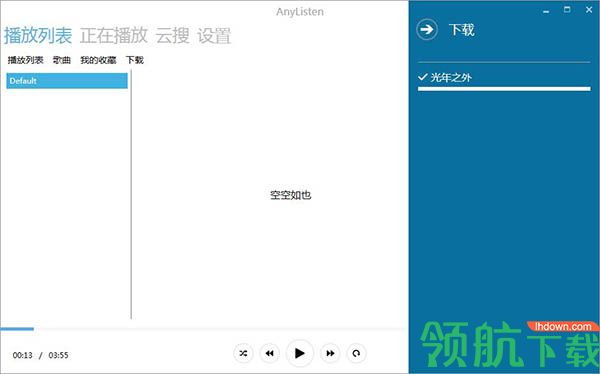The image size is (600, 374).
Task: Maximize the AnyListen window
Action: tap(567, 10)
